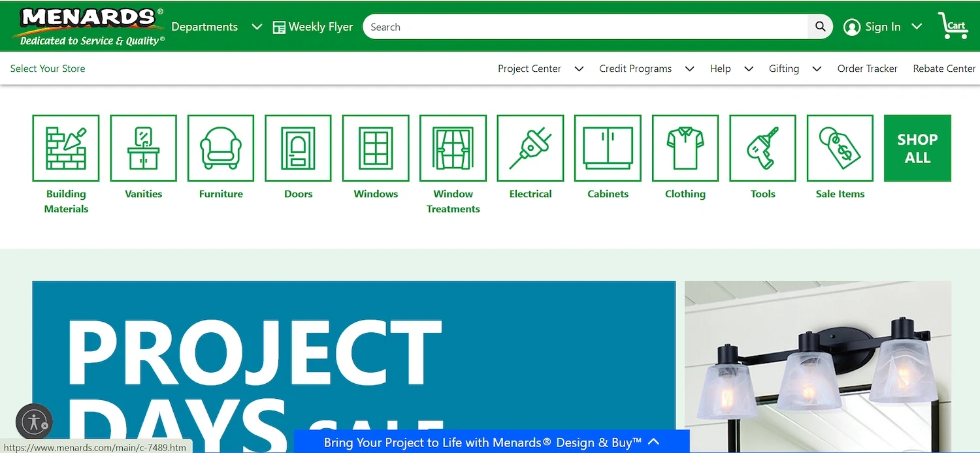980x453 pixels.
Task: Open the Cabinets category icon
Action: click(x=608, y=148)
